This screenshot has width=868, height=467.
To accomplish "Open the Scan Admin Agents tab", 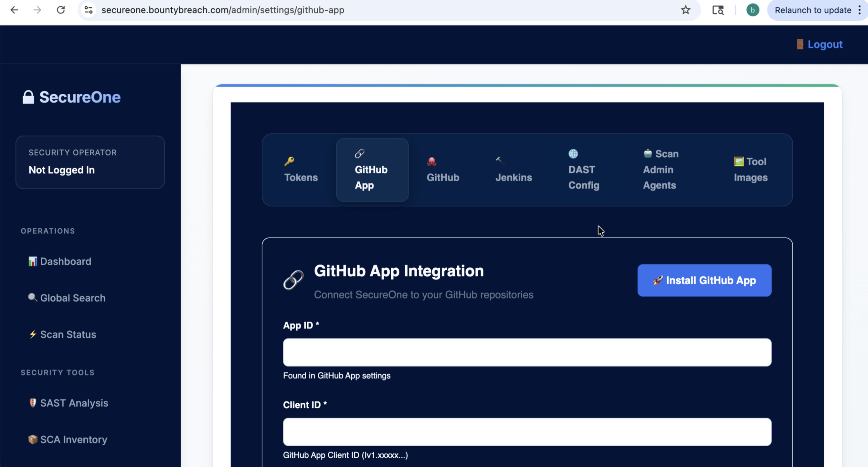I will coord(661,170).
